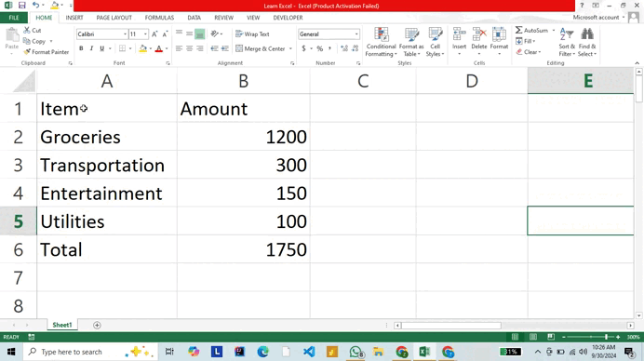Click the Save icon in quick access toolbar
Screen dimensions: 644x361
point(21,6)
